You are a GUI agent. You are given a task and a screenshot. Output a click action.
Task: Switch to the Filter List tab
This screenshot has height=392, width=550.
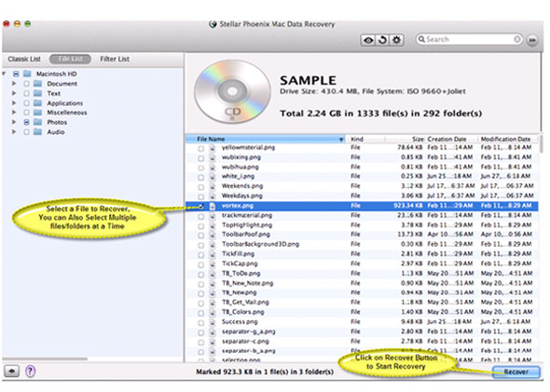tap(115, 60)
